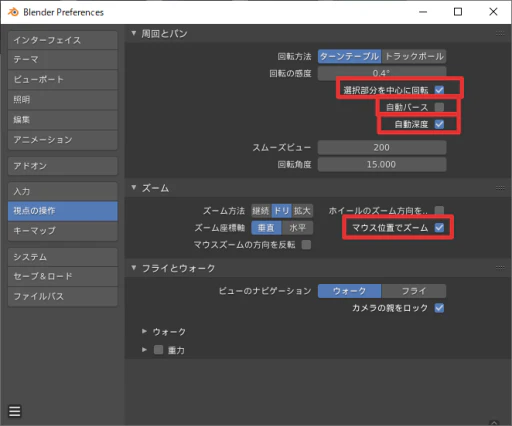Open the アドオン tab
Image resolution: width=512 pixels, height=426 pixels.
coord(63,166)
